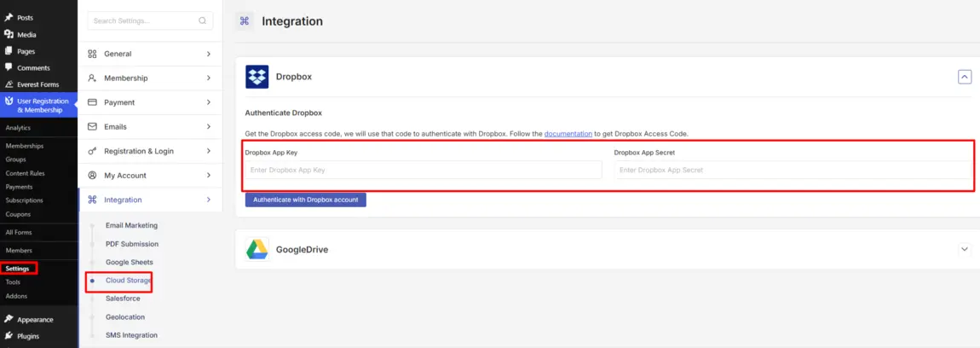Click the General grid icon
Viewport: 980px width, 348px height.
(x=93, y=54)
